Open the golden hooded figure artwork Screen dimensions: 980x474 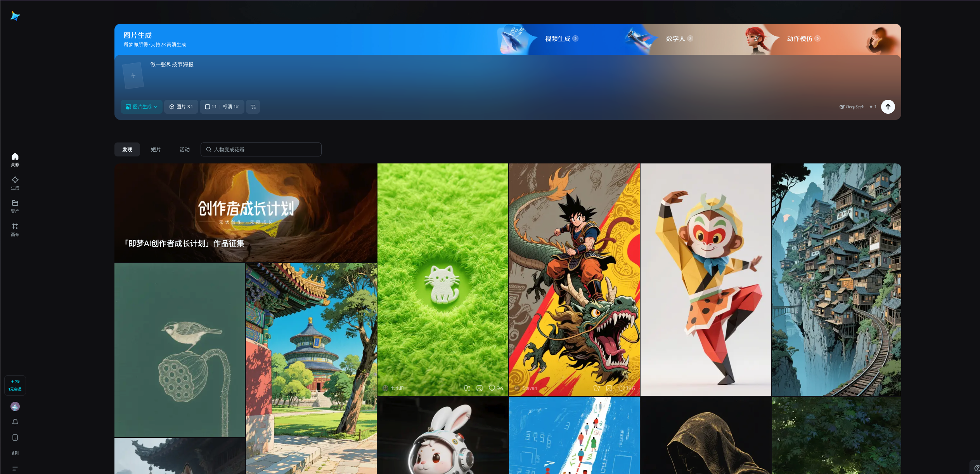706,435
